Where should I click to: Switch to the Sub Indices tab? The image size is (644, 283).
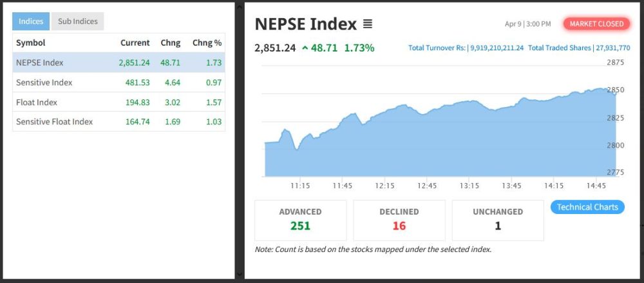click(x=77, y=21)
